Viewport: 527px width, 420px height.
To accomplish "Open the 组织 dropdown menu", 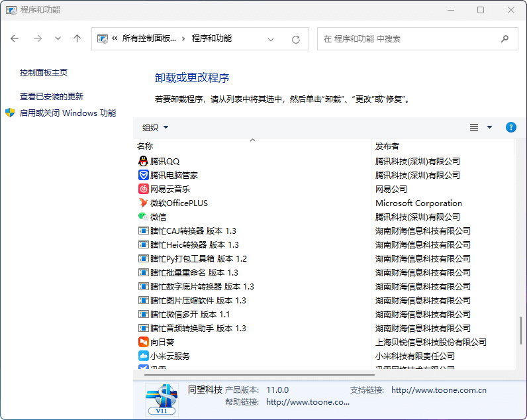I will tap(155, 127).
